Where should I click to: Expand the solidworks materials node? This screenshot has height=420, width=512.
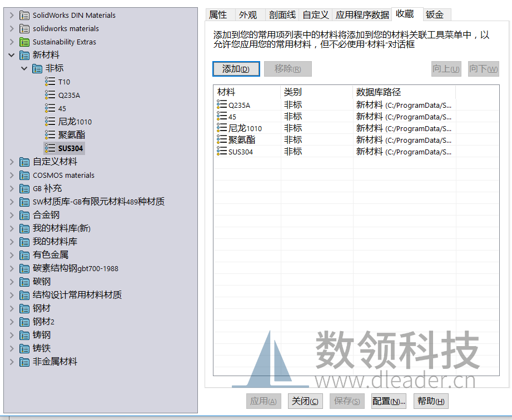click(12, 29)
